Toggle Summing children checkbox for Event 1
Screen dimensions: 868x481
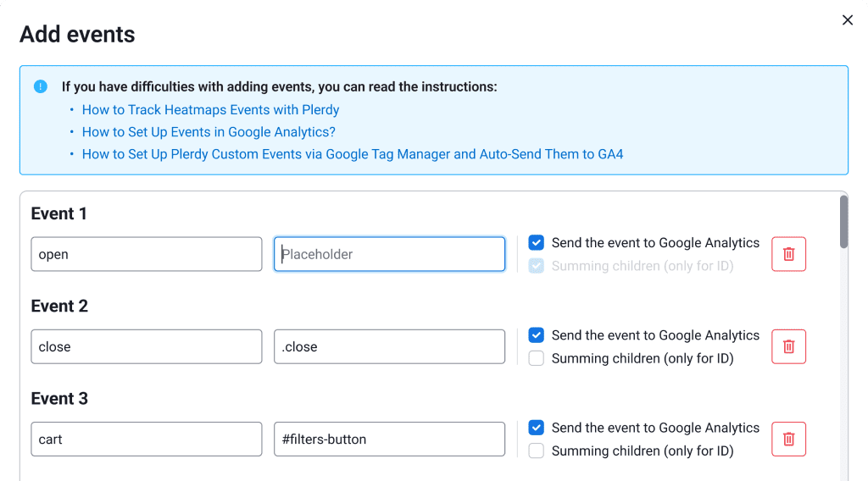536,266
